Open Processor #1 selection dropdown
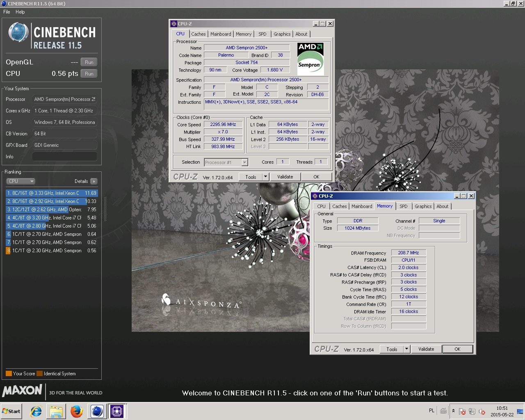Image resolution: width=525 pixels, height=420 pixels. point(226,162)
